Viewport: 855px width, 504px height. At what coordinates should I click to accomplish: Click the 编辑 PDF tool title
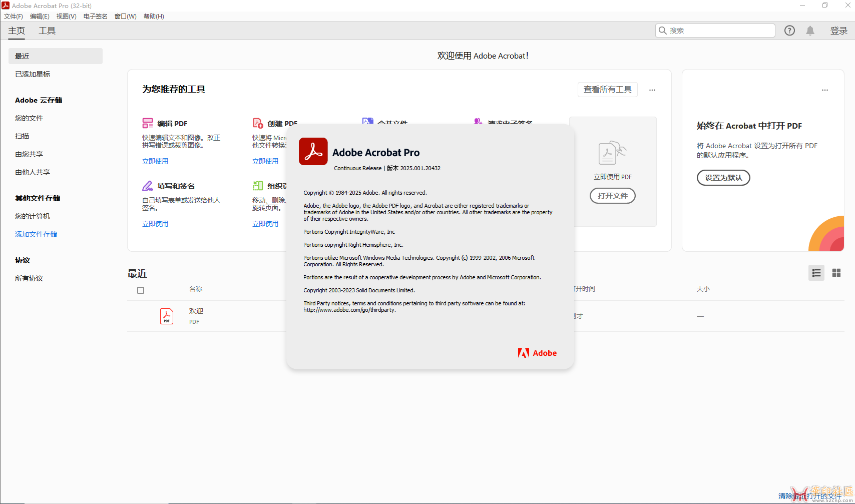[x=172, y=123]
